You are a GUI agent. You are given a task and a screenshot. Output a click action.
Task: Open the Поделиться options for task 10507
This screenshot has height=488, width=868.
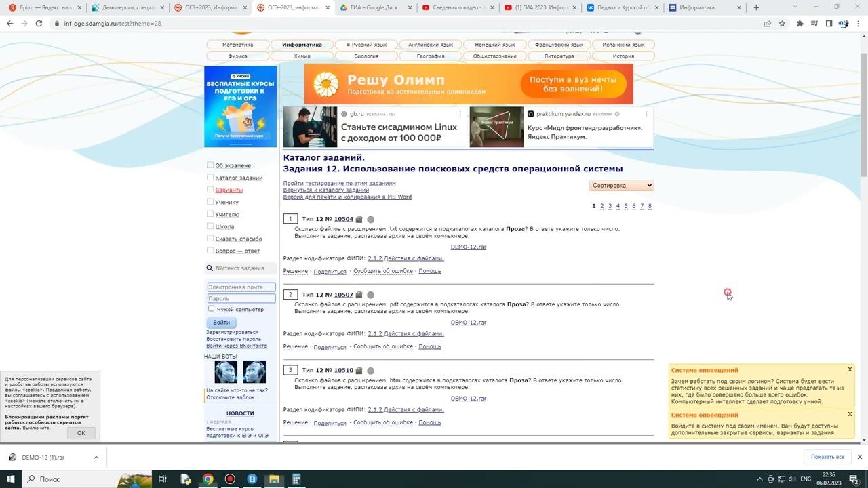pos(330,347)
